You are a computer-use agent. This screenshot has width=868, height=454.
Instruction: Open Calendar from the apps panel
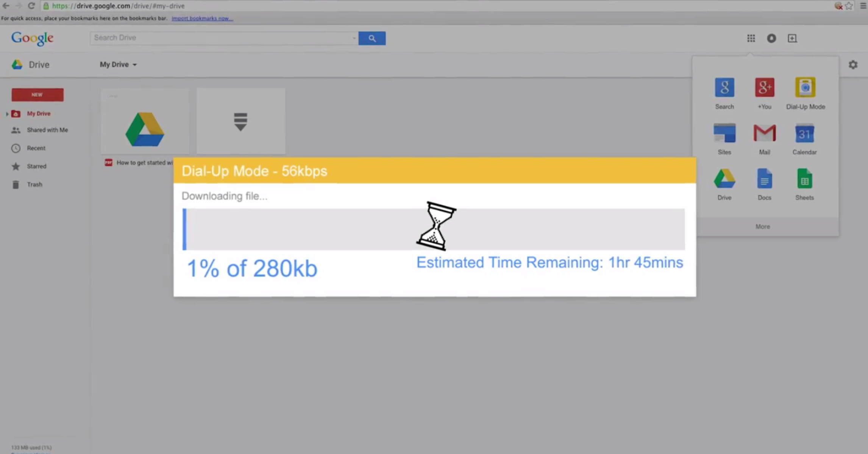804,133
